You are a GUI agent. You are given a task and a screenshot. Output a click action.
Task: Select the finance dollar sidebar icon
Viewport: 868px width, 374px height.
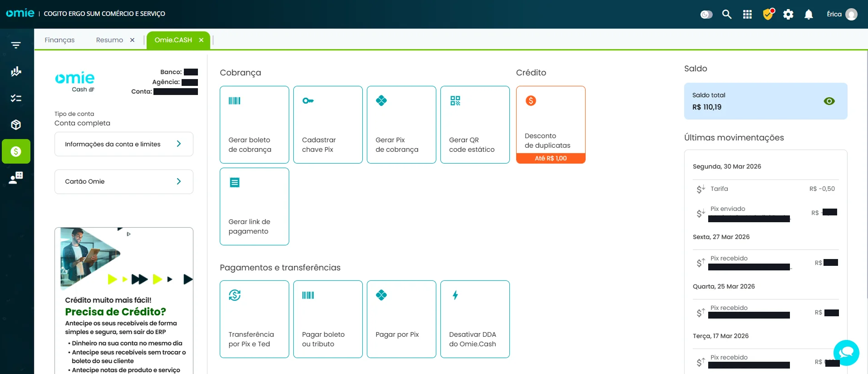click(16, 151)
